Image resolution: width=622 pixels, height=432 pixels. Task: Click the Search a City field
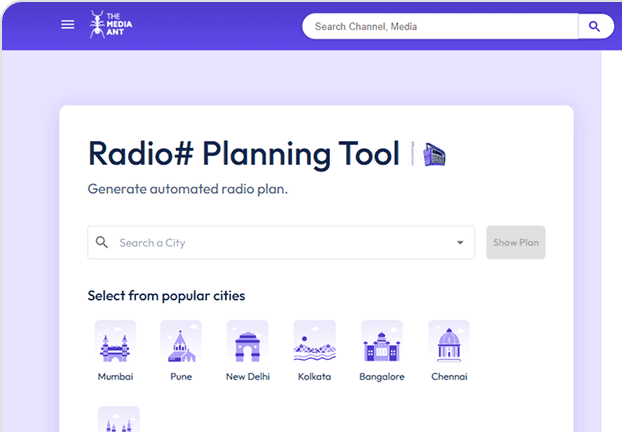(x=281, y=242)
